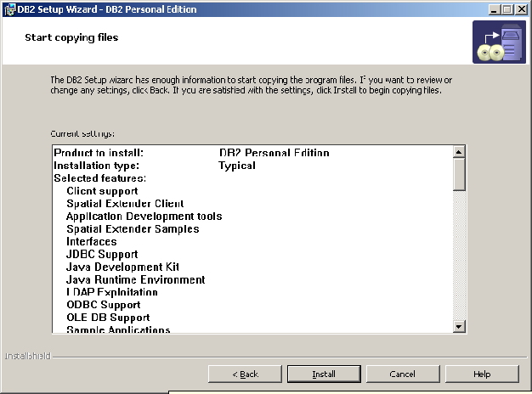532x394 pixels.
Task: Click the 'Current settings:' label
Action: click(82, 133)
